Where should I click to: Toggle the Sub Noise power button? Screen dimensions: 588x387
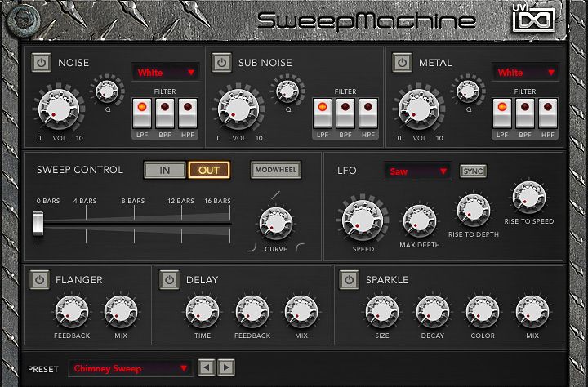point(220,63)
